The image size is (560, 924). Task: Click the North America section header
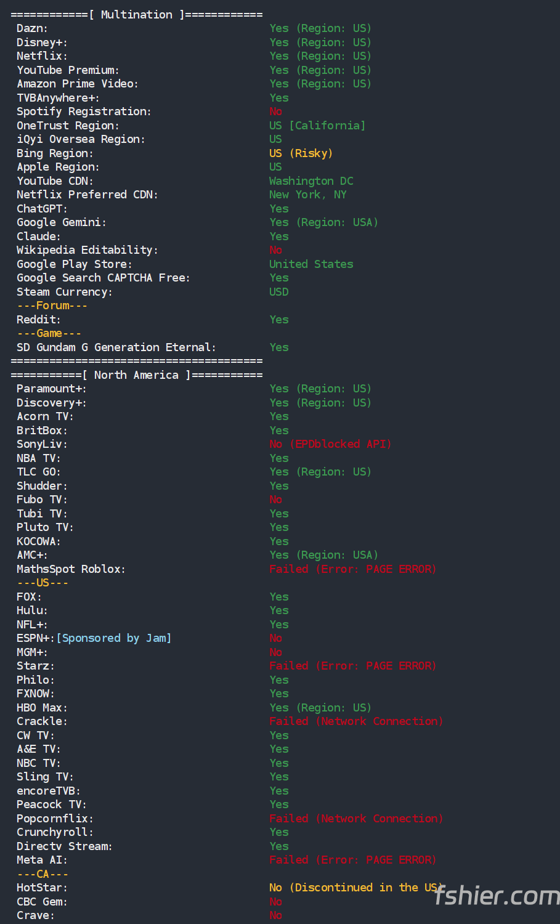pos(137,375)
